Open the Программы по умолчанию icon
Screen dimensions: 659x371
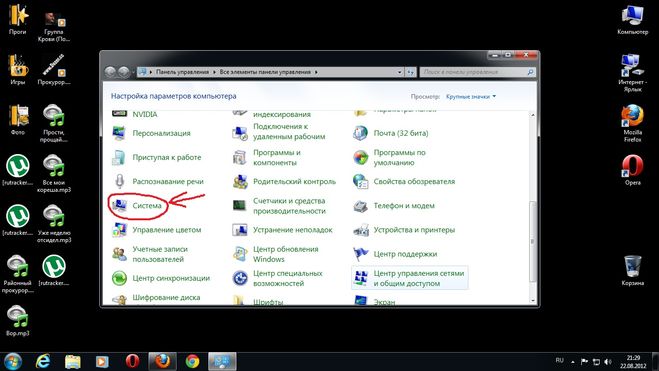361,157
